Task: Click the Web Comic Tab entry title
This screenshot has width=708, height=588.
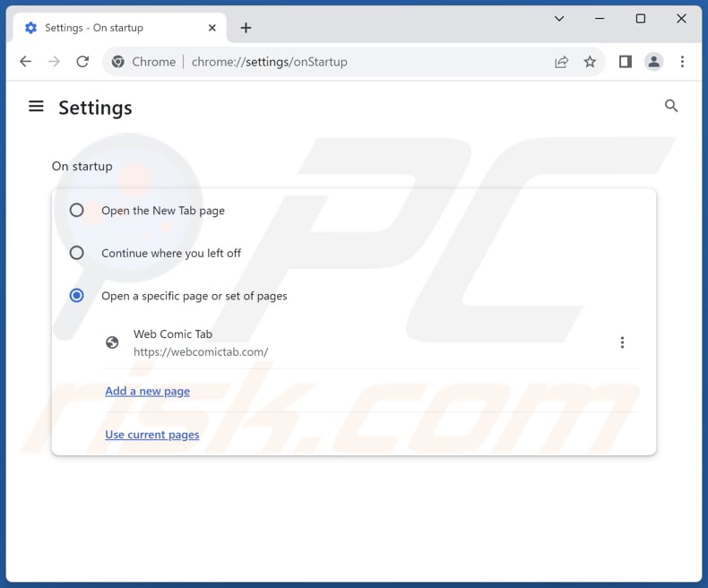Action: [x=172, y=334]
